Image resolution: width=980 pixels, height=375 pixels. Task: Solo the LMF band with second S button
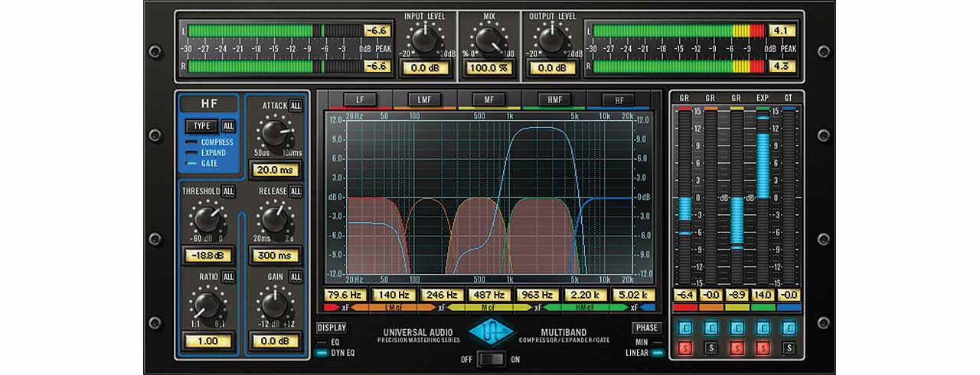(710, 349)
